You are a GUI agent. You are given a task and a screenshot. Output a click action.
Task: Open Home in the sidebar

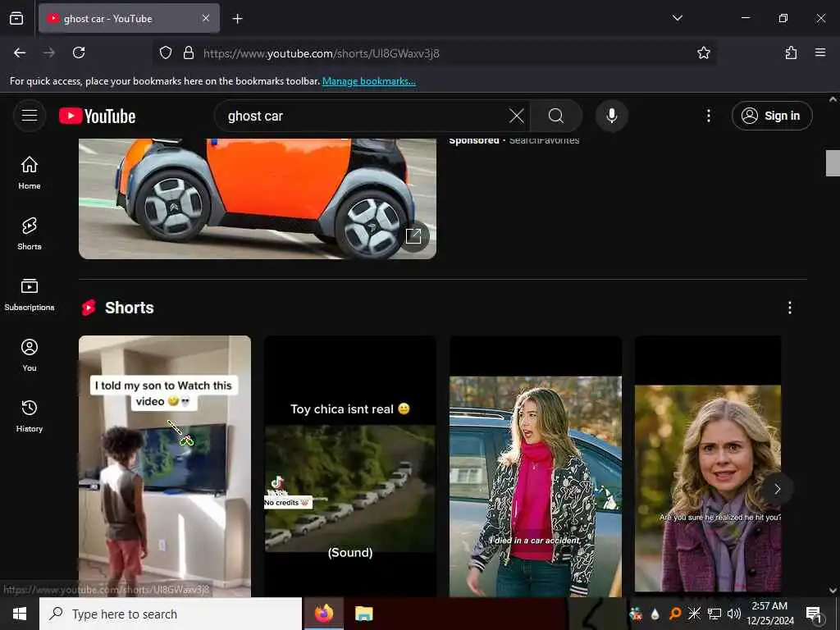[x=30, y=172]
